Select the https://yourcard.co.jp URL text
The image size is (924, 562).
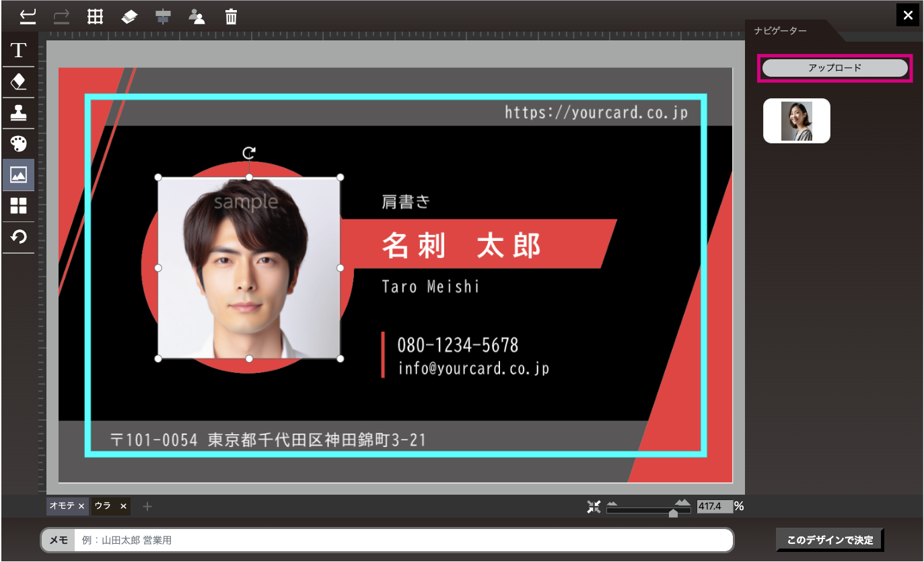(596, 112)
